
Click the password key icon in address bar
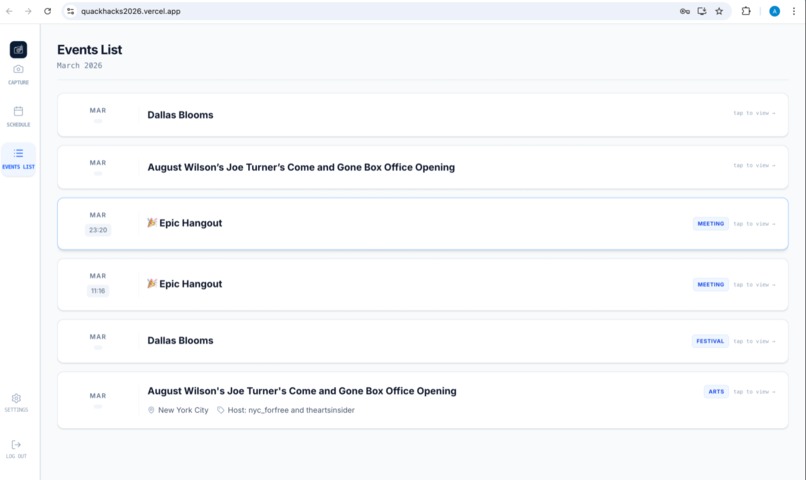(x=685, y=11)
